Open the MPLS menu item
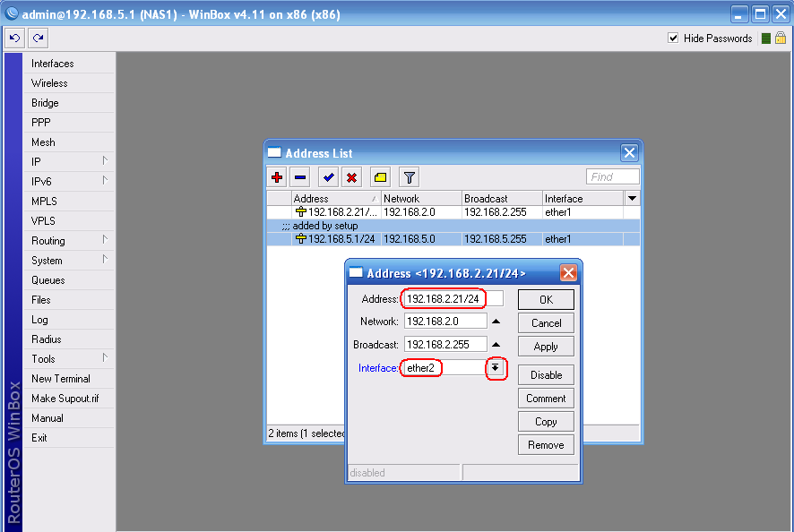This screenshot has height=532, width=794. tap(69, 201)
